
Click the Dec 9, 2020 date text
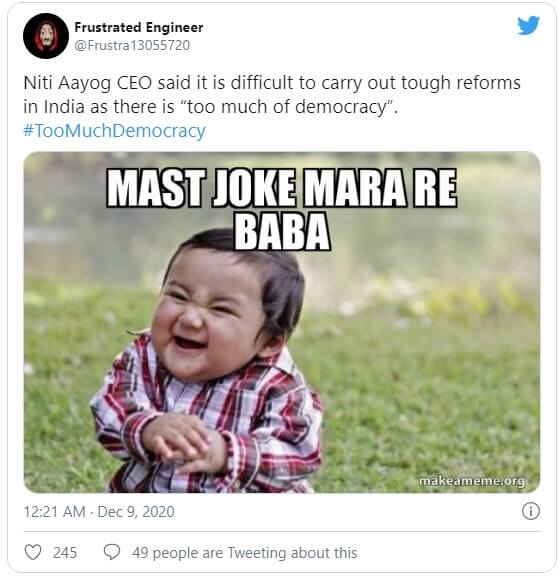coord(136,512)
